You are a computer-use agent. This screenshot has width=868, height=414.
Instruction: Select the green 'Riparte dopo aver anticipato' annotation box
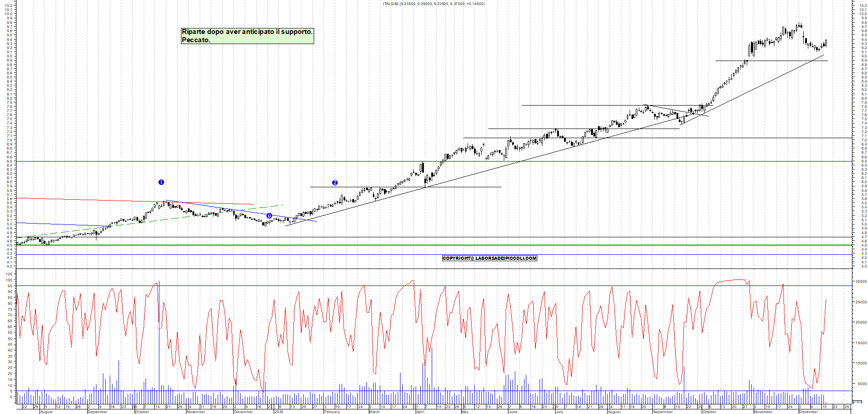click(x=247, y=36)
